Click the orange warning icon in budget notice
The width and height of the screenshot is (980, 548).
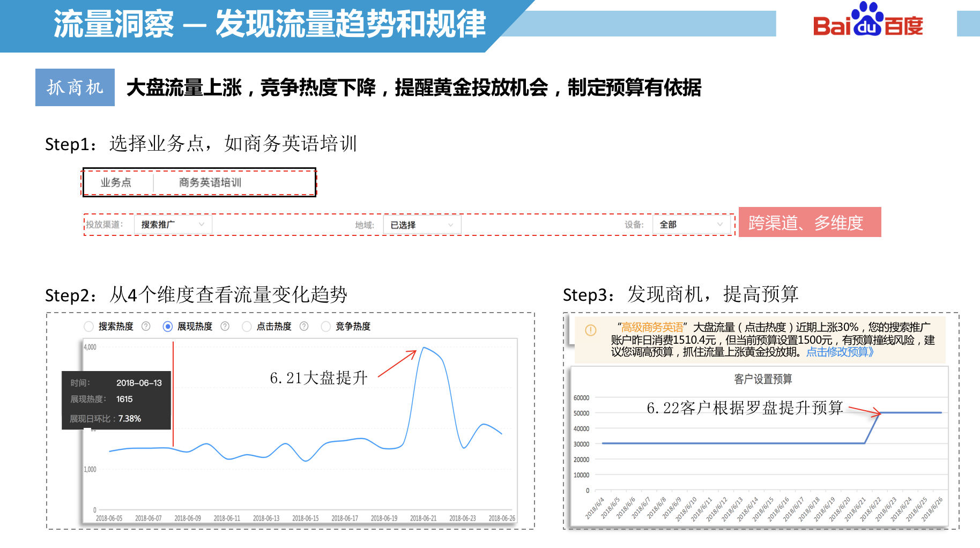point(591,330)
